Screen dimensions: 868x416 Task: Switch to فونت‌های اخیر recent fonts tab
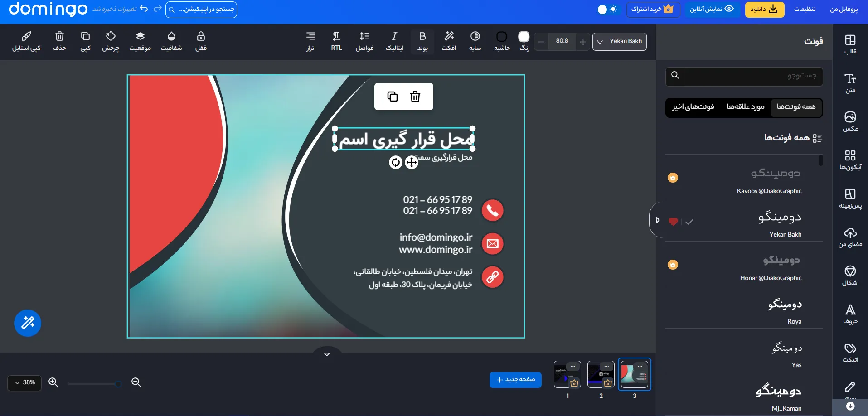coord(693,107)
